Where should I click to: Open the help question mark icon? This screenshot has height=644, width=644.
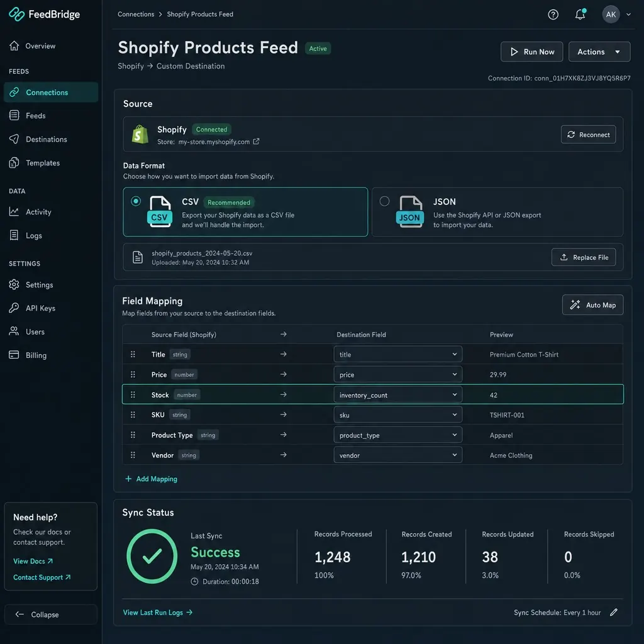pos(553,14)
